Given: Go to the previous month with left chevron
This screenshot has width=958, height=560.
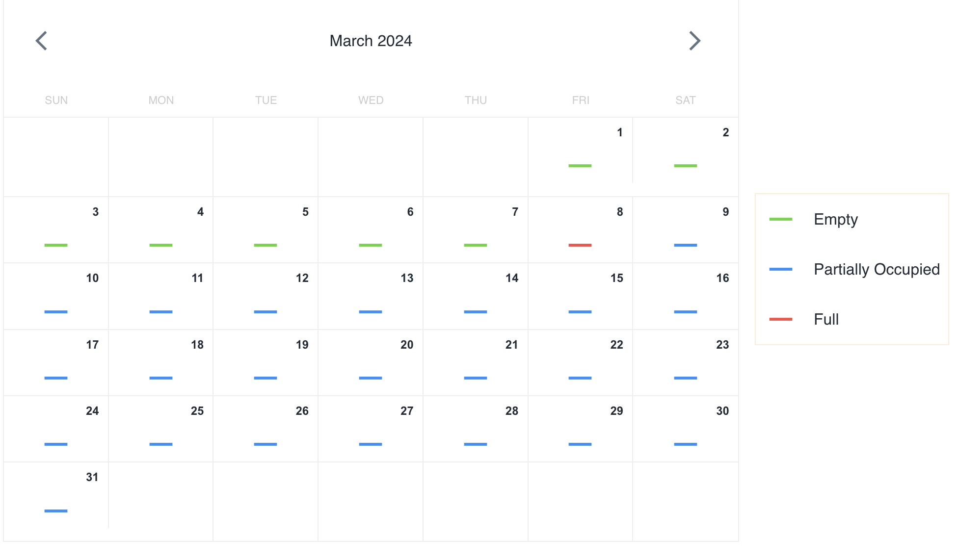Looking at the screenshot, I should [42, 41].
